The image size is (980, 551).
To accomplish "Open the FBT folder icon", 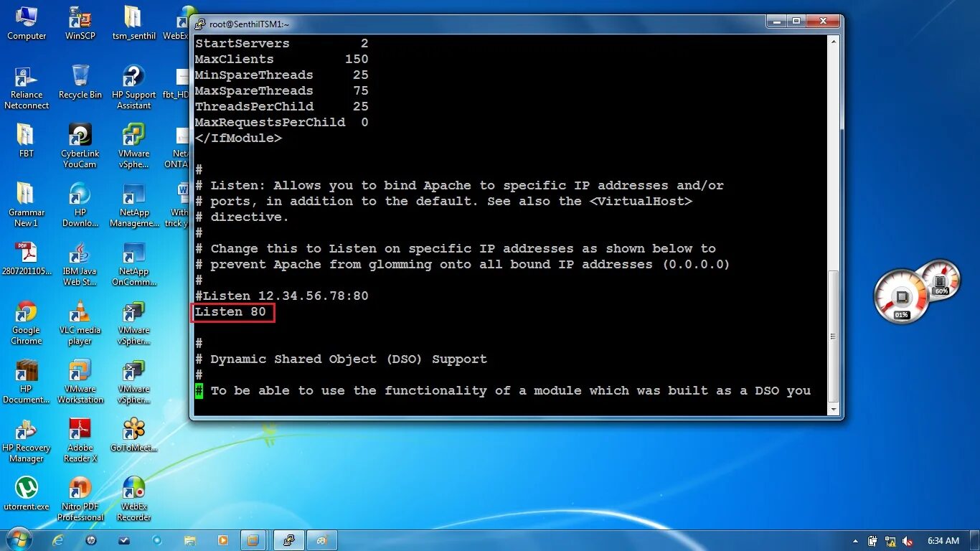I will [x=27, y=141].
